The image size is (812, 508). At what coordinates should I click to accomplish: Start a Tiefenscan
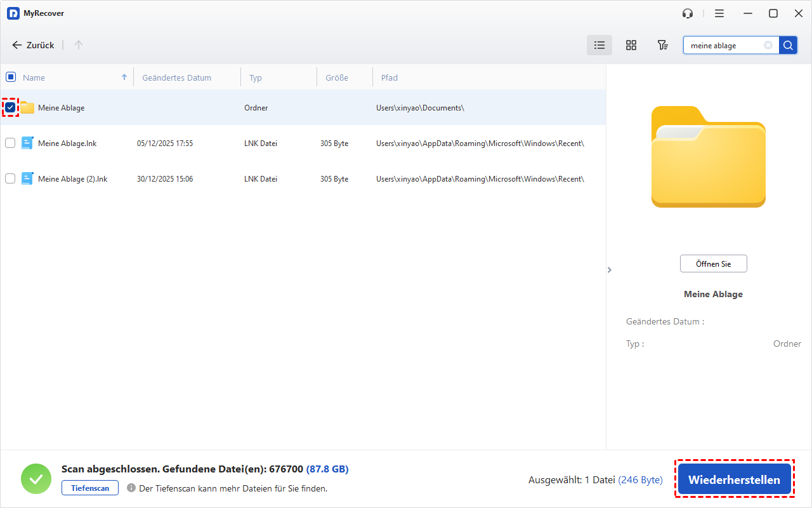click(x=90, y=488)
